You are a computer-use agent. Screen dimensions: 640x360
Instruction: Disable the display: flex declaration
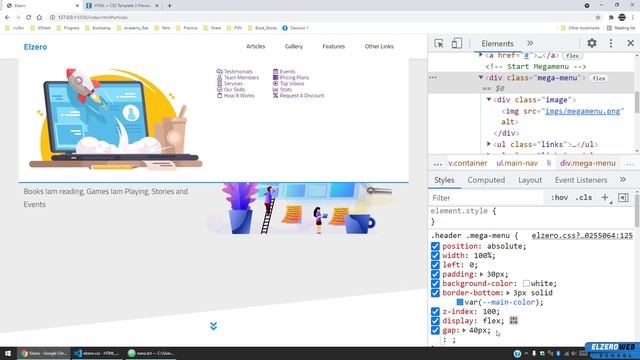coord(435,321)
